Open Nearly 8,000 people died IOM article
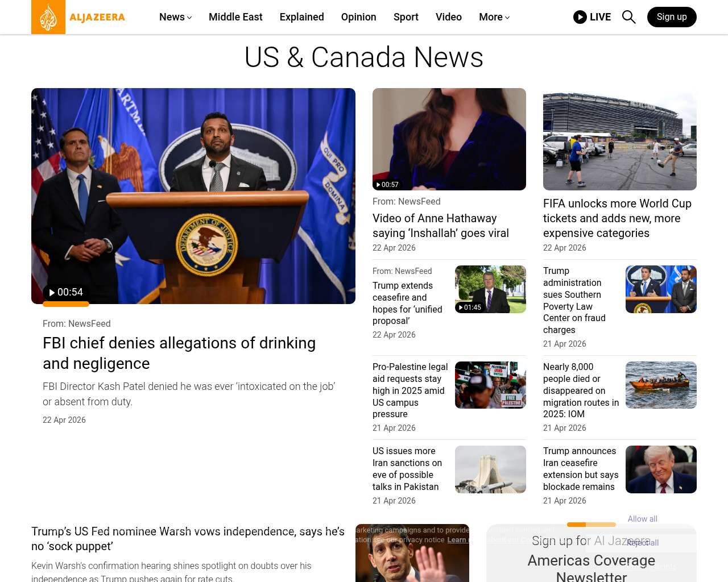 tap(581, 390)
